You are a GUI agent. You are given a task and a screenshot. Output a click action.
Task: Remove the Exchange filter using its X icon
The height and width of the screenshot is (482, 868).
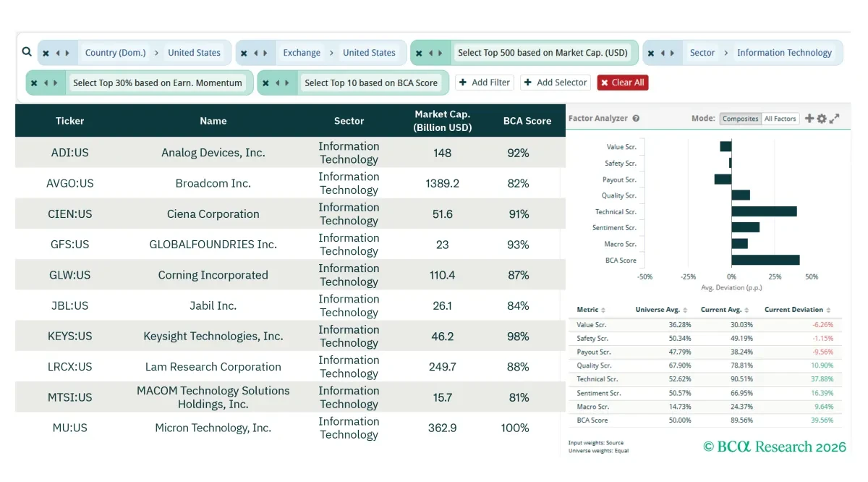(244, 53)
